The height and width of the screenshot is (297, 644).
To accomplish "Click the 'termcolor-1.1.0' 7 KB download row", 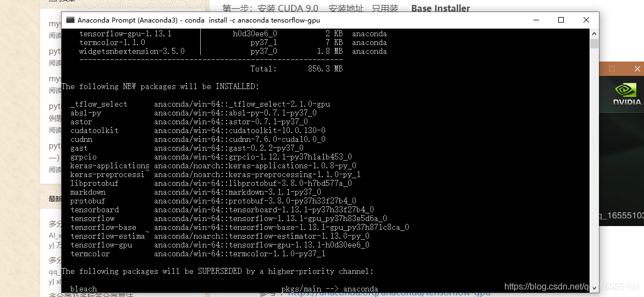I will tap(233, 42).
